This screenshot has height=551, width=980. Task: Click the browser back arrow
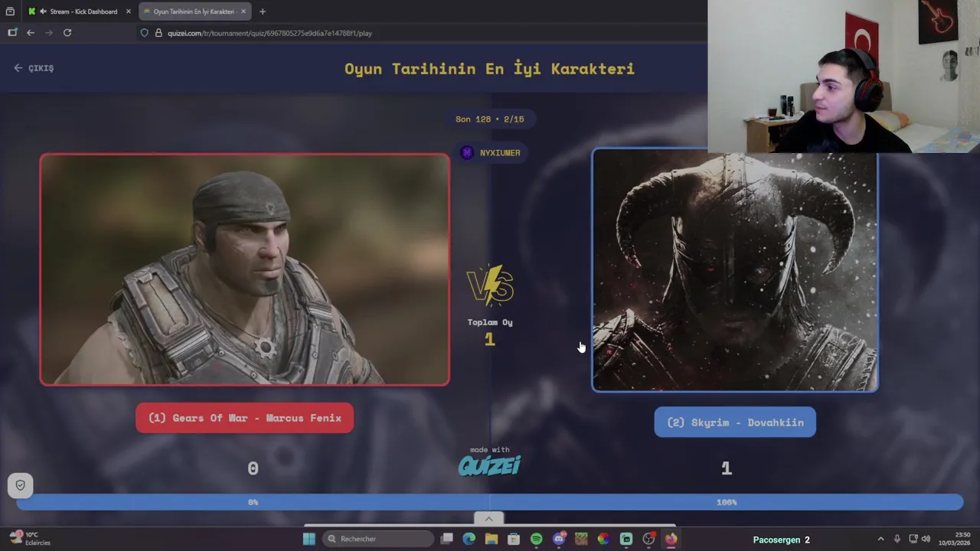[31, 33]
